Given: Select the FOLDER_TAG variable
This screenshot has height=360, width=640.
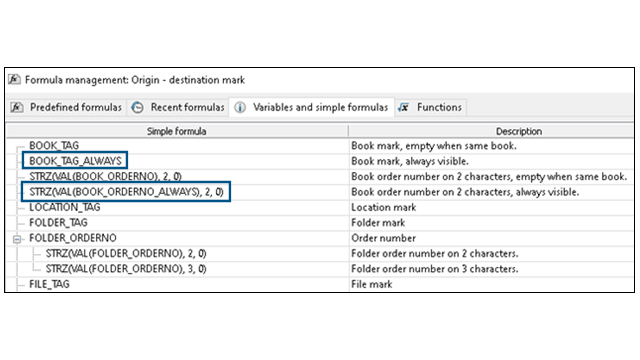Looking at the screenshot, I should click(58, 223).
